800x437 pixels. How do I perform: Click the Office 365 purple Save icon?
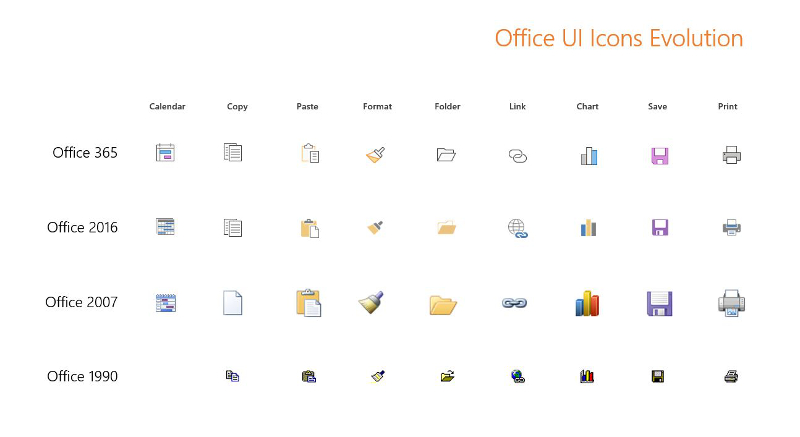click(x=660, y=156)
